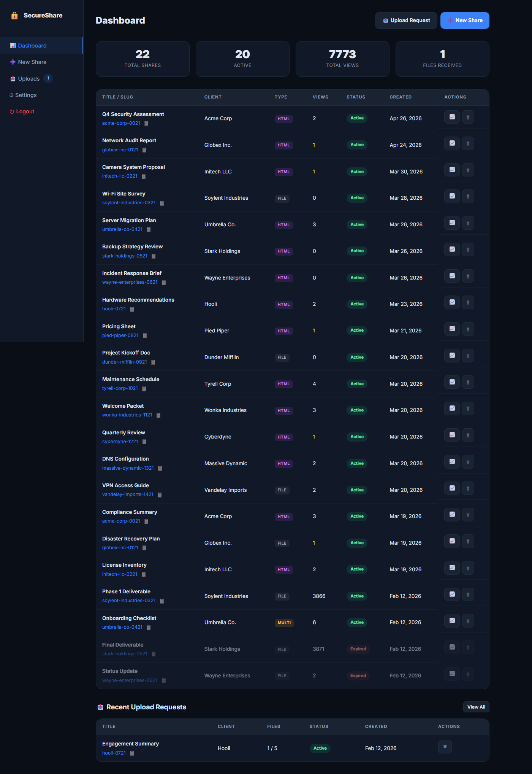
Task: Open the wayne-enterprises-0621 link under Incident Response Brief
Action: click(x=130, y=282)
